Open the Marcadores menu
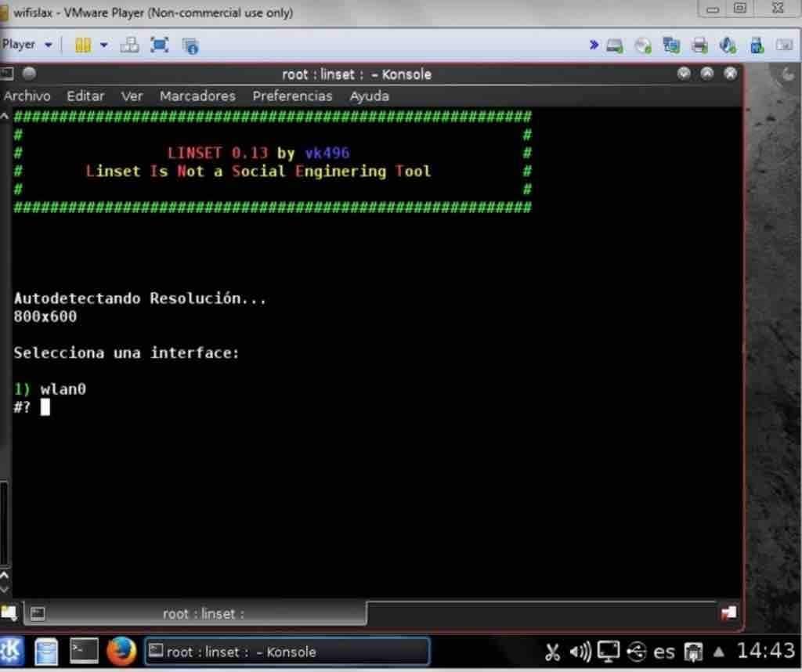The image size is (802, 672). (197, 96)
